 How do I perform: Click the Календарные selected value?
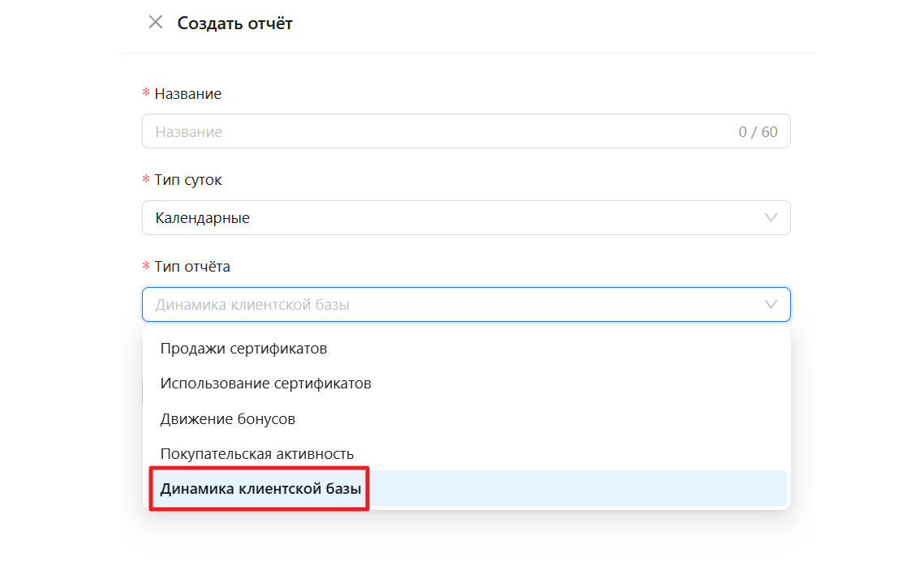[203, 218]
